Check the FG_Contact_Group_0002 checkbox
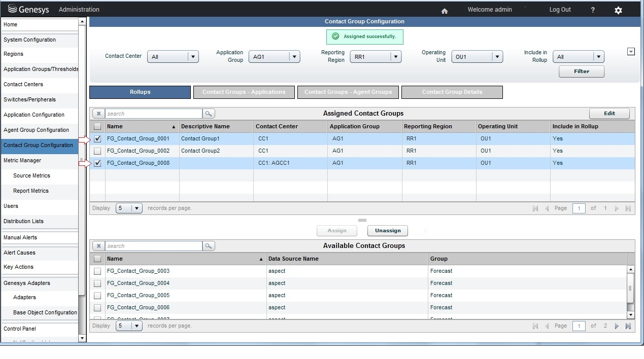 [x=97, y=151]
